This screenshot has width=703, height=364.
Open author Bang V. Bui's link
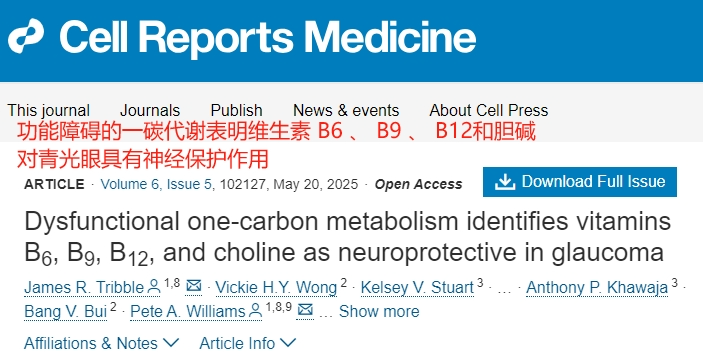[65, 311]
